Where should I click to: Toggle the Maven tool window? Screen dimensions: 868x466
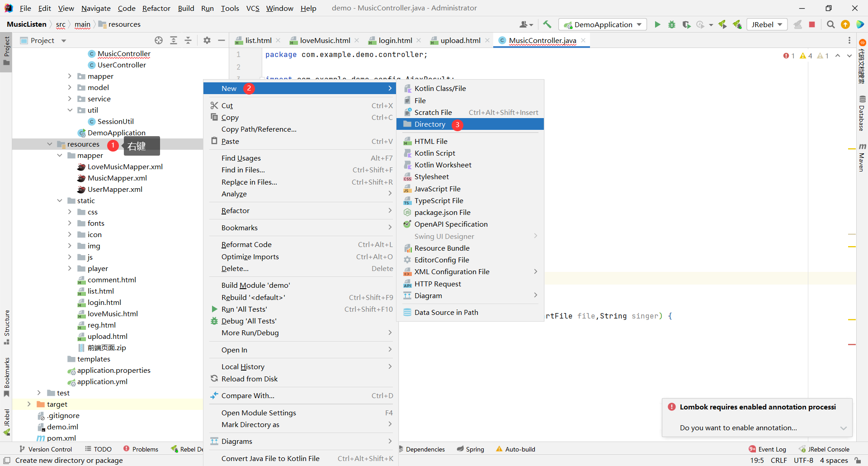pos(862,157)
